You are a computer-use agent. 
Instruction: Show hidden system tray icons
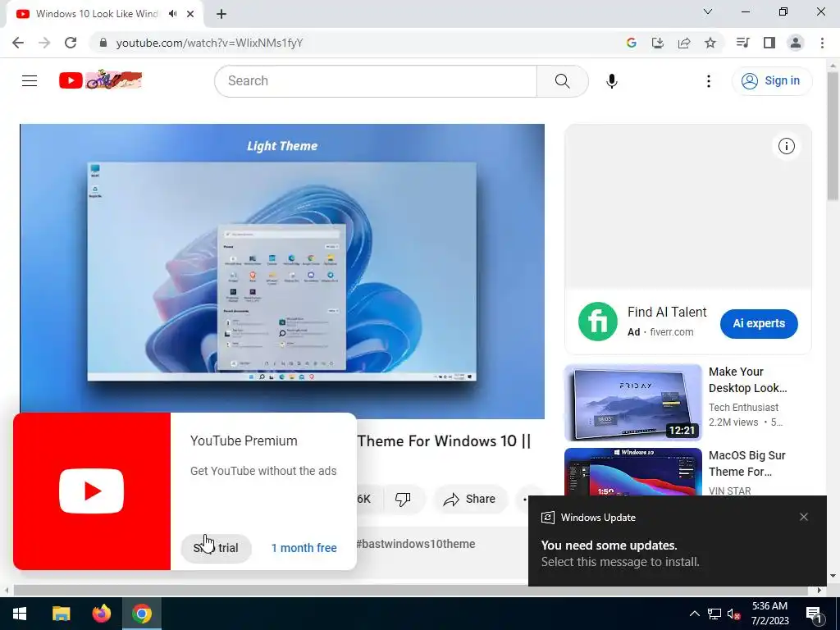[x=694, y=614]
